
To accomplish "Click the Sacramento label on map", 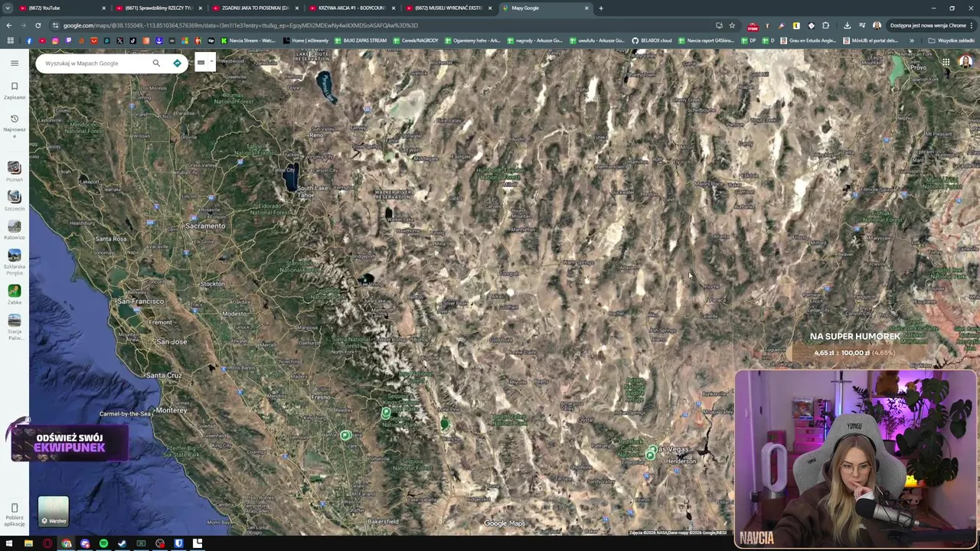I will click(205, 226).
